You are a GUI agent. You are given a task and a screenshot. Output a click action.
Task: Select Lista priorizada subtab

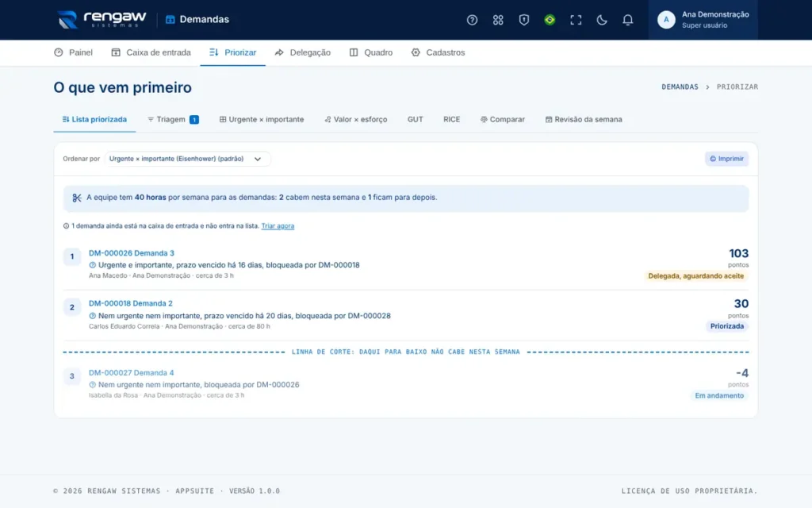(94, 119)
